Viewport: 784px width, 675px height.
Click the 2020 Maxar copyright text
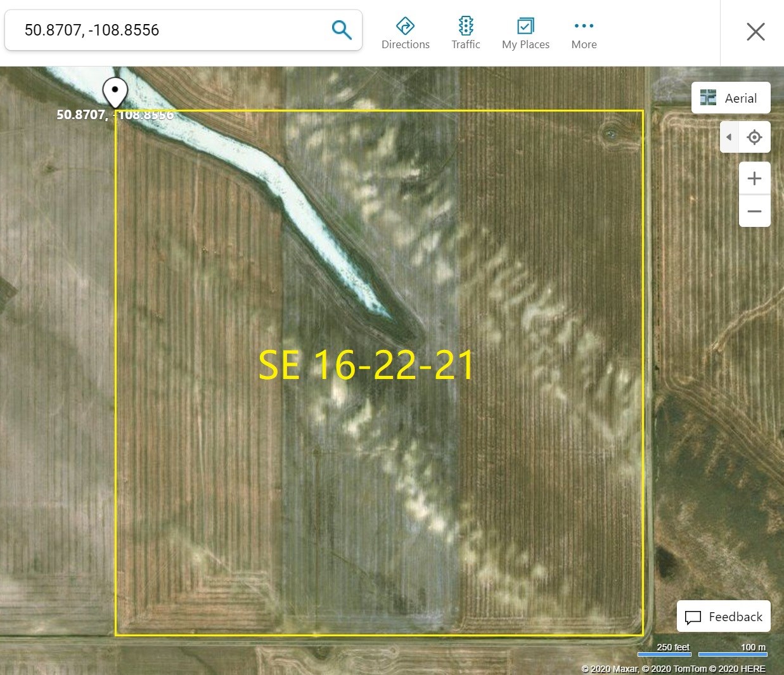point(610,669)
